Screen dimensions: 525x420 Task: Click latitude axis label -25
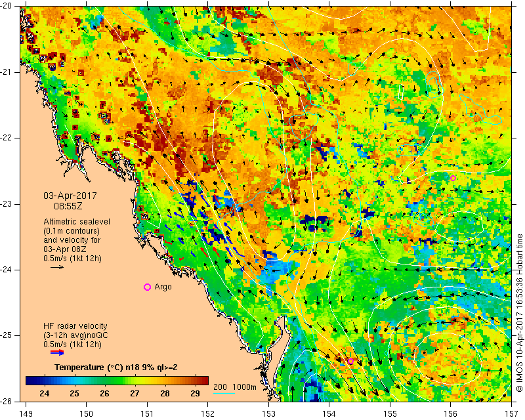tap(7, 335)
